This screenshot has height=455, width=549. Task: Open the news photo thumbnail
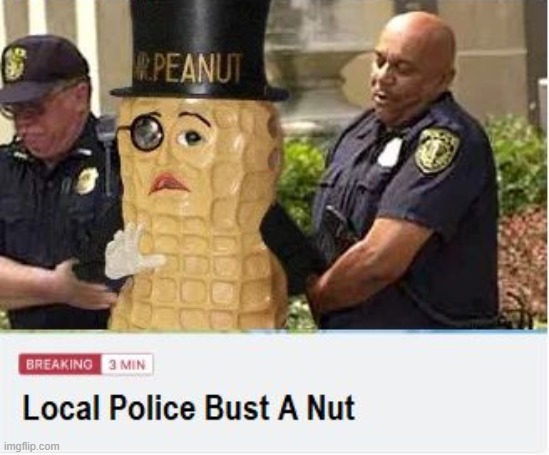point(274,164)
